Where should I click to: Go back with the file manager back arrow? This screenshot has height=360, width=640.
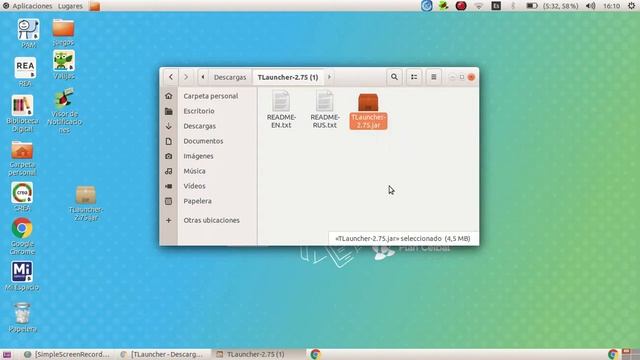coord(171,77)
